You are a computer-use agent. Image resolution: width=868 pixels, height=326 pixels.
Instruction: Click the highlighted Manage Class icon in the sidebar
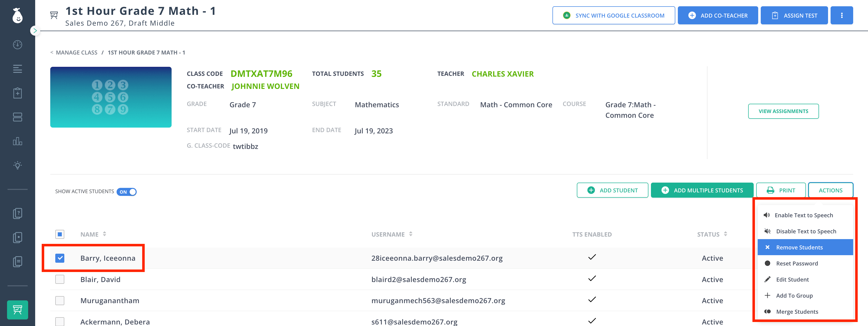click(x=18, y=310)
